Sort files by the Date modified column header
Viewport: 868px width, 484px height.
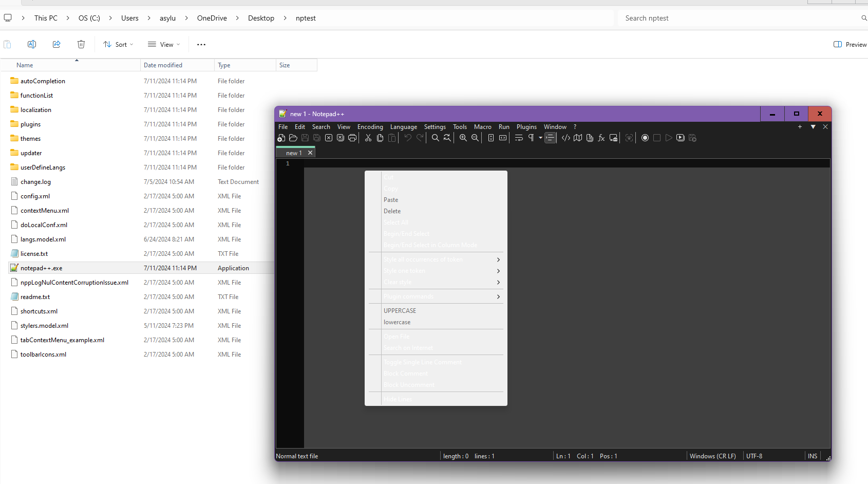click(177, 65)
